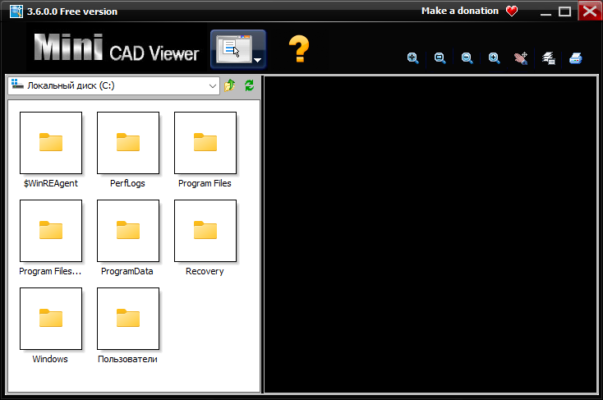
Task: Select the Recovery folder thumbnail
Action: point(205,230)
